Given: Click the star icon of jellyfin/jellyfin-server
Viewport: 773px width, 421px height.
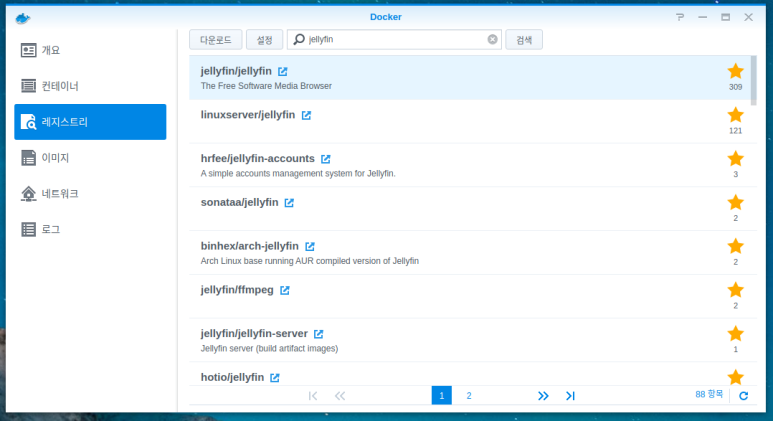Looking at the screenshot, I should click(x=736, y=334).
